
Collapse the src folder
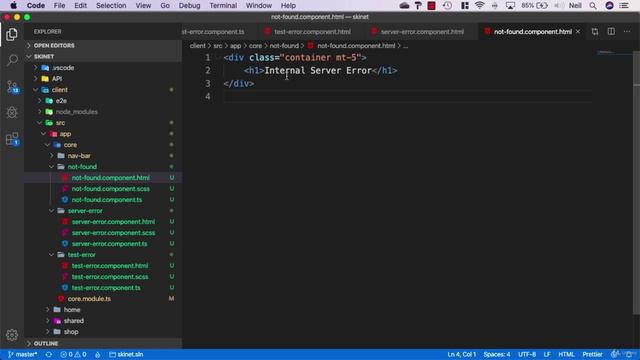pos(103,123)
